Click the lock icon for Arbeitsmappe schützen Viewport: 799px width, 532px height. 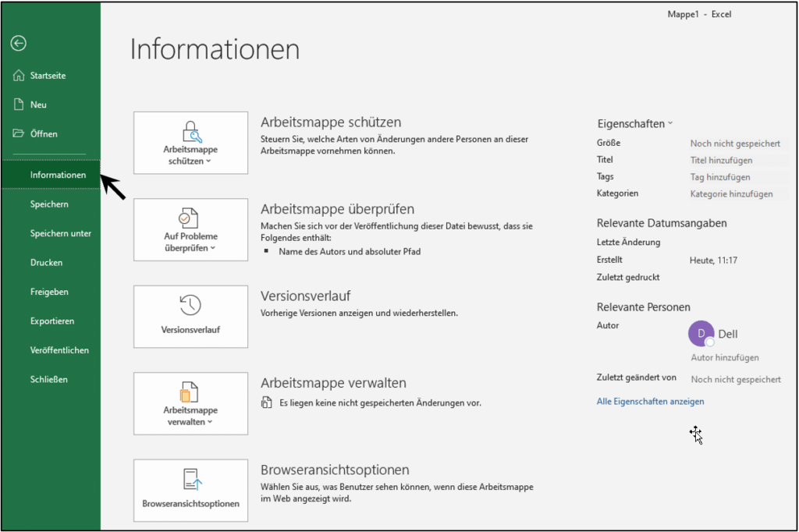tap(192, 132)
